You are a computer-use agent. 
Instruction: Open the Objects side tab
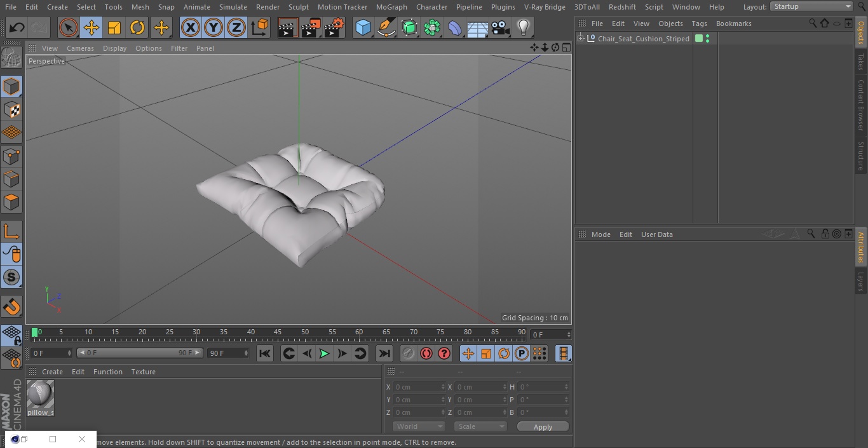(861, 32)
